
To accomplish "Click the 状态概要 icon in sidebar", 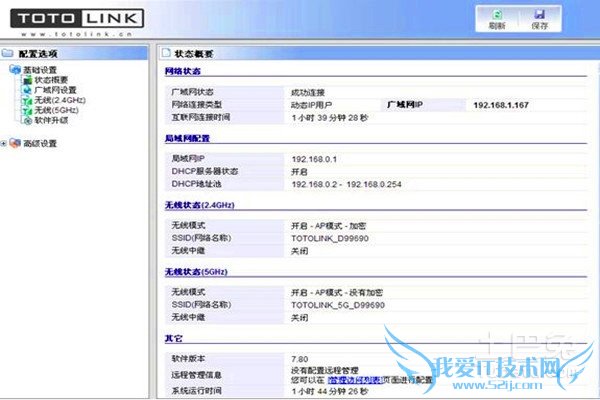I will coord(25,80).
